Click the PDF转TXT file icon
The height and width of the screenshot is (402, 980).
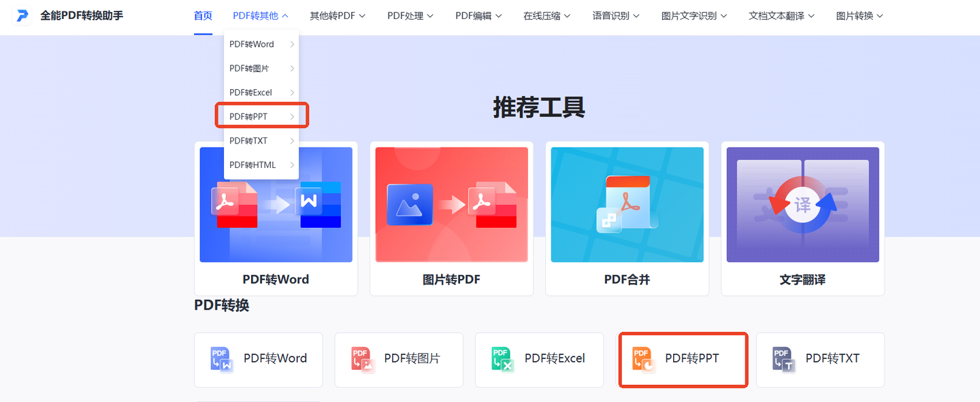[x=783, y=359]
